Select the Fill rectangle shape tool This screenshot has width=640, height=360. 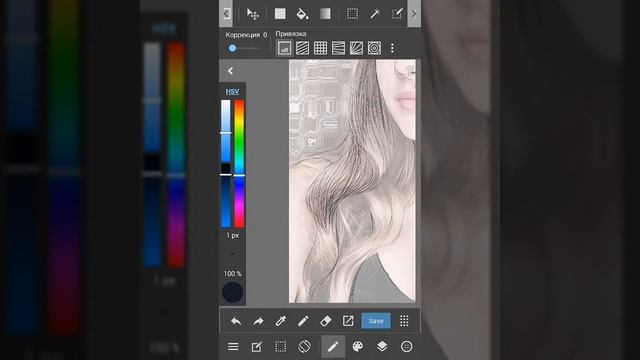(x=280, y=14)
